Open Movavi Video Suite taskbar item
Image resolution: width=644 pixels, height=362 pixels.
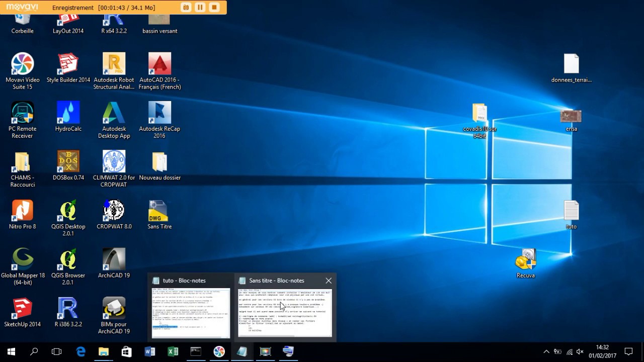click(219, 352)
